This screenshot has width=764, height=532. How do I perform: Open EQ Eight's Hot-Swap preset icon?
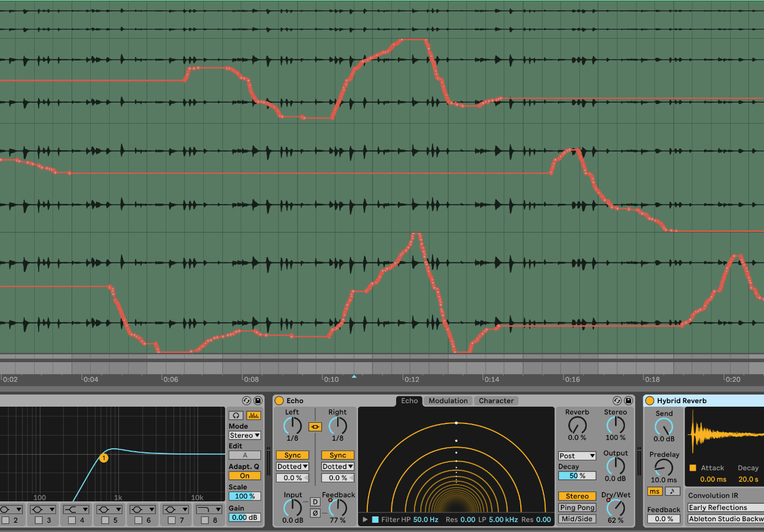coord(247,400)
